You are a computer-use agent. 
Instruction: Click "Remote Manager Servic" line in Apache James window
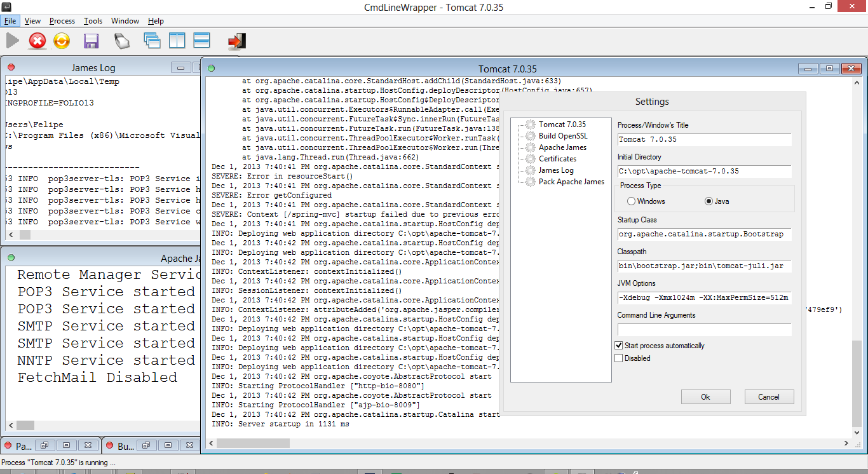tap(109, 274)
